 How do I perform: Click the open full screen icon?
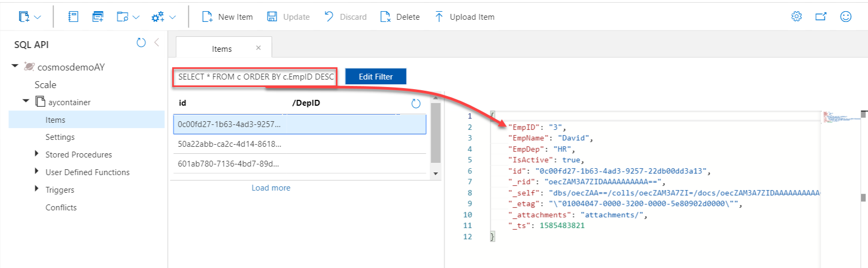pyautogui.click(x=821, y=17)
